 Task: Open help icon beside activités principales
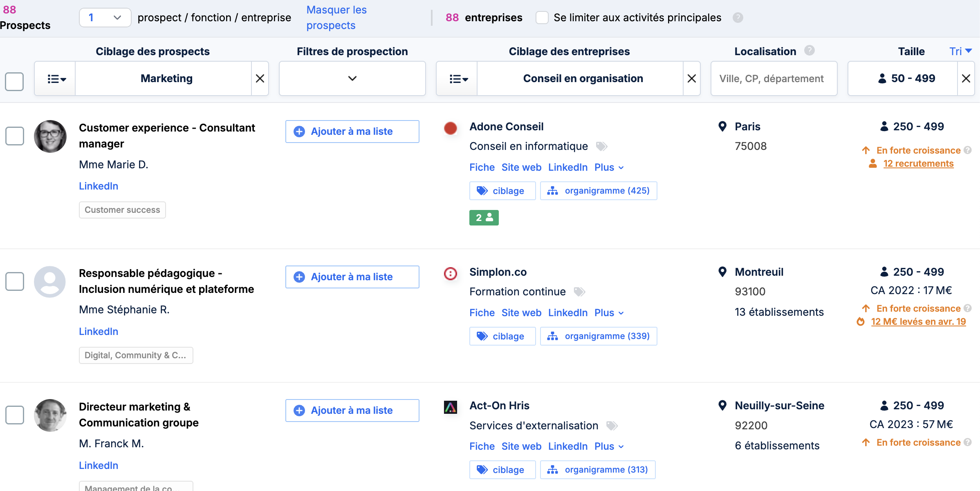tap(738, 18)
